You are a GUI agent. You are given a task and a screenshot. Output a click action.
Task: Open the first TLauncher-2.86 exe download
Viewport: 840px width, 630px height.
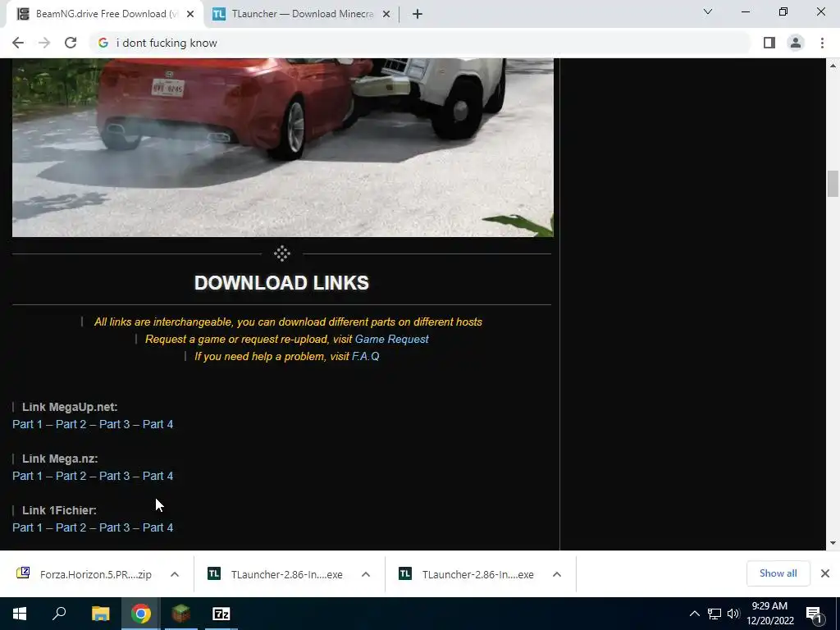pos(286,574)
